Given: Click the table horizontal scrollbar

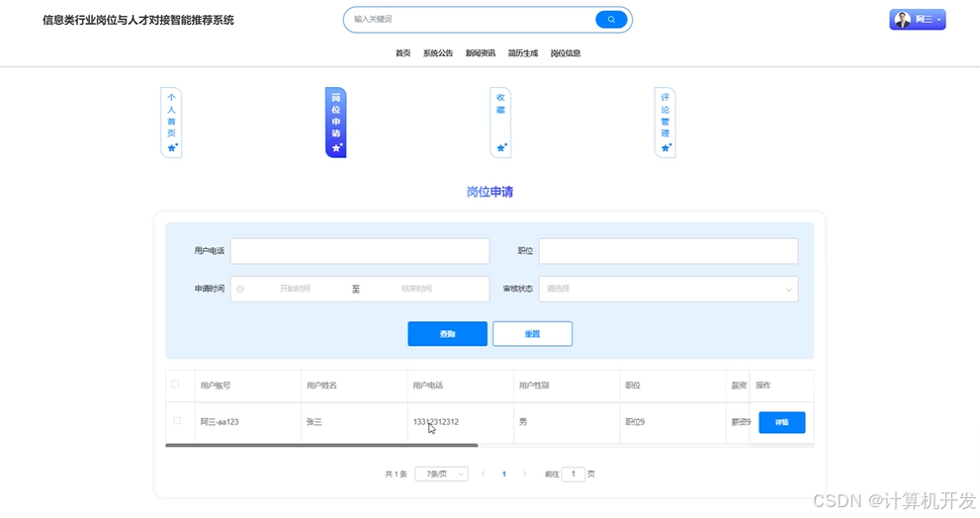Looking at the screenshot, I should [x=321, y=446].
